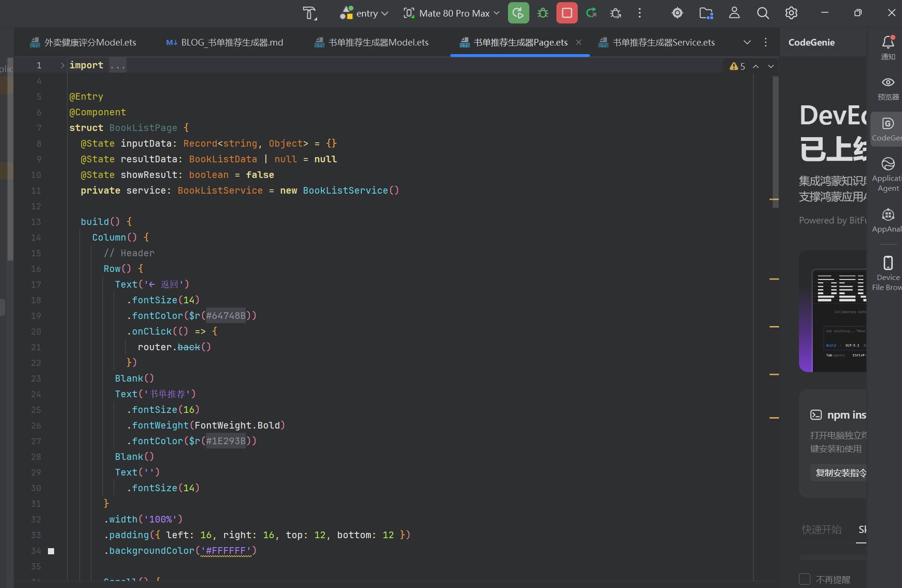This screenshot has height=588, width=902.
Task: Stop the running app with red square
Action: click(567, 13)
